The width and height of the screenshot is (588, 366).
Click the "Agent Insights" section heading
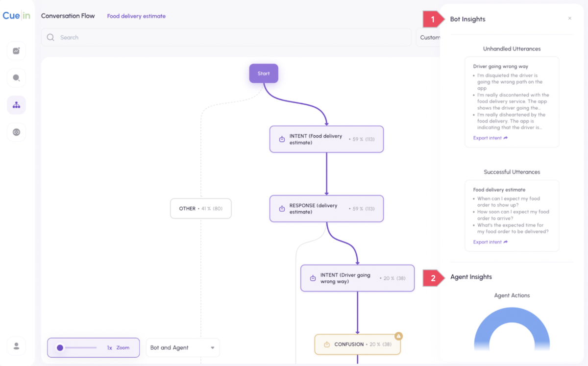tap(471, 277)
